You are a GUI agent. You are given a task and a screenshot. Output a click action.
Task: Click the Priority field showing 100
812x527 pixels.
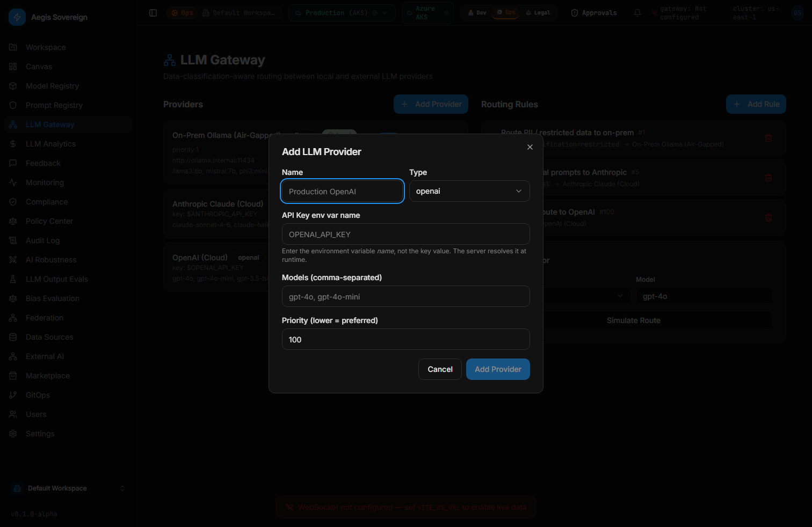click(x=406, y=339)
